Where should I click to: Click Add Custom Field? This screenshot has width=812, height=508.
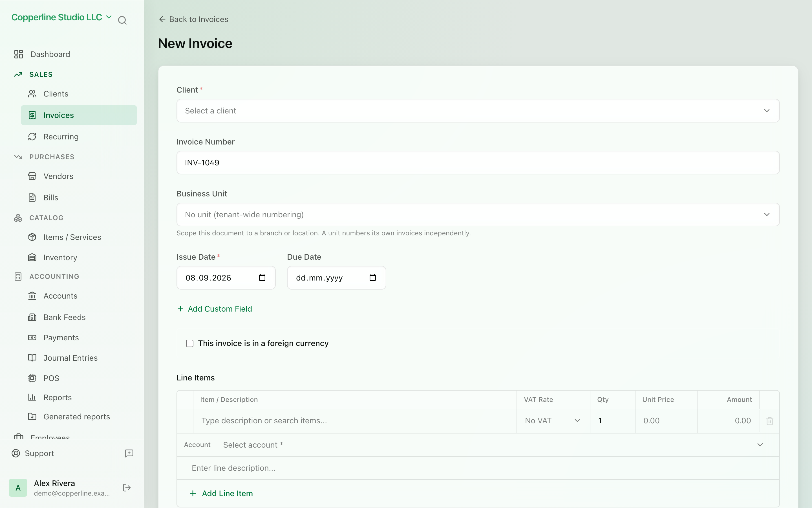214,309
